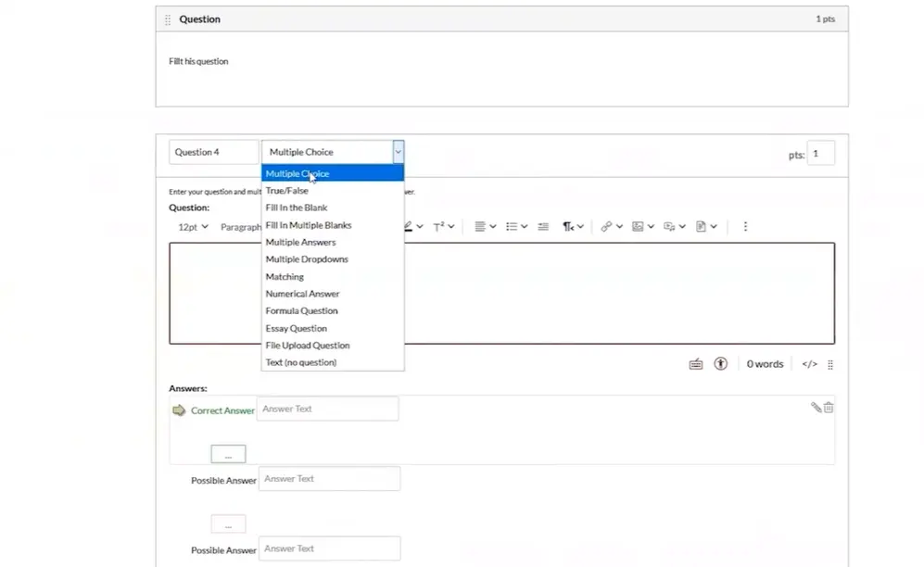Choose Essay Question from the list

(297, 328)
